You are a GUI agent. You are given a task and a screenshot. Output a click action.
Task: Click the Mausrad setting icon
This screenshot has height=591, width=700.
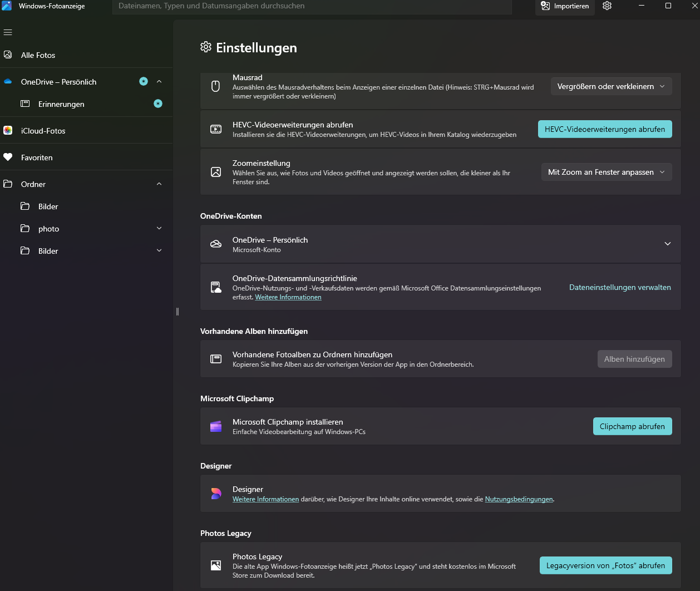pos(215,86)
